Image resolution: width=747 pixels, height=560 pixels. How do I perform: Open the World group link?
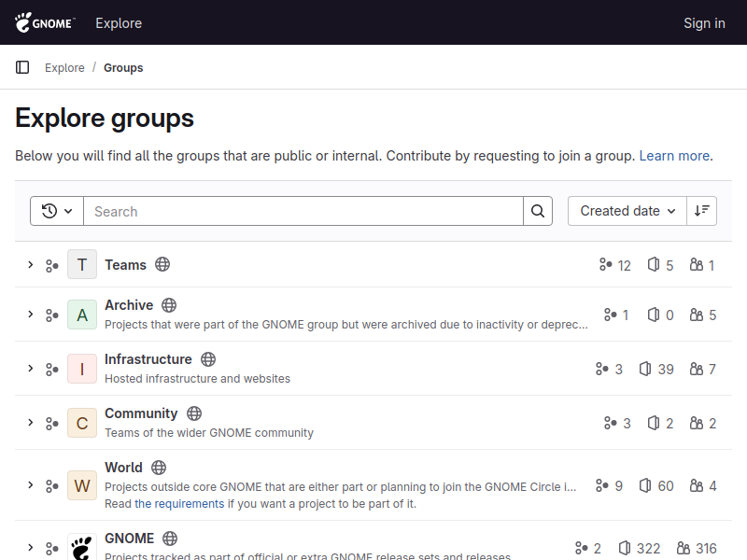tap(123, 468)
